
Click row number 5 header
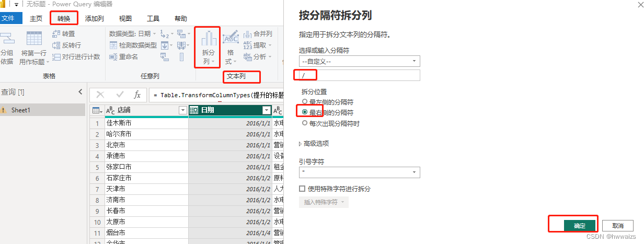(97, 167)
